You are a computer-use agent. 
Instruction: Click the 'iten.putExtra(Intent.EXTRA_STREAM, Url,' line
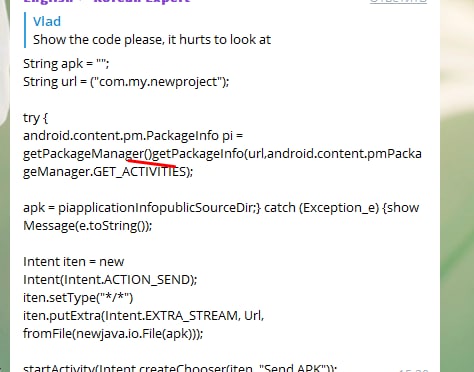pos(144,315)
